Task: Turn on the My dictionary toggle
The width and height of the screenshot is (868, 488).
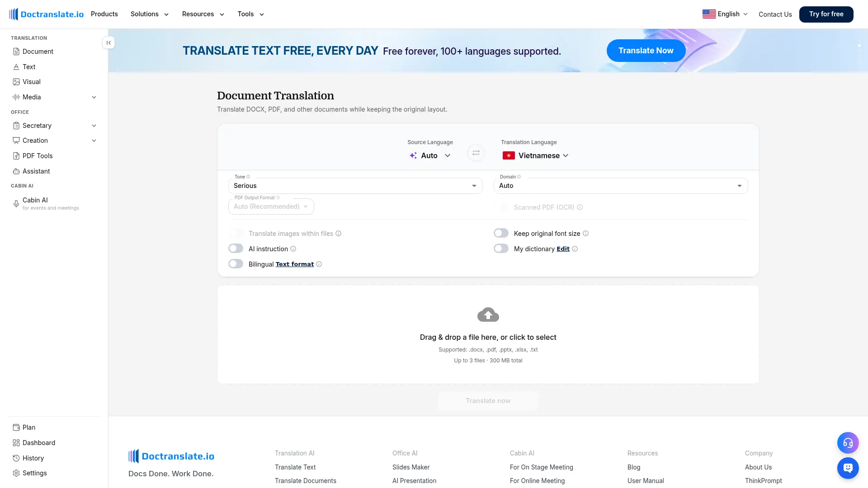Action: 501,249
